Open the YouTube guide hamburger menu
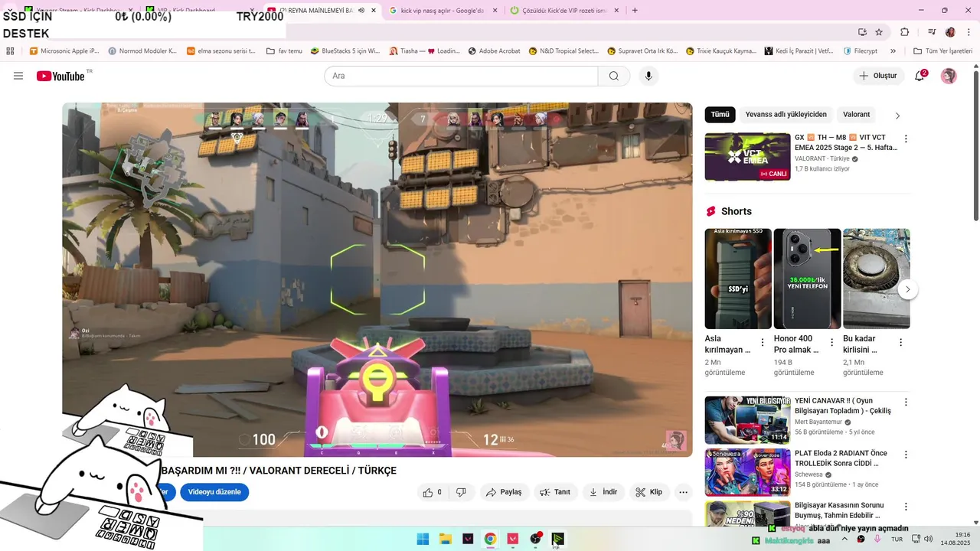The width and height of the screenshot is (980, 551). pyautogui.click(x=18, y=76)
